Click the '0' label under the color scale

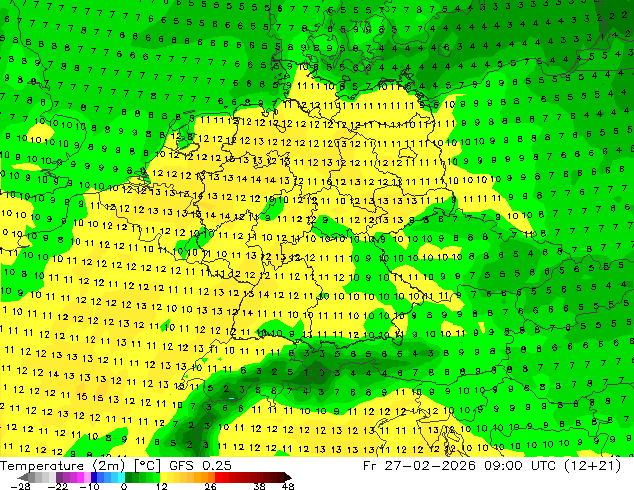coord(124,486)
